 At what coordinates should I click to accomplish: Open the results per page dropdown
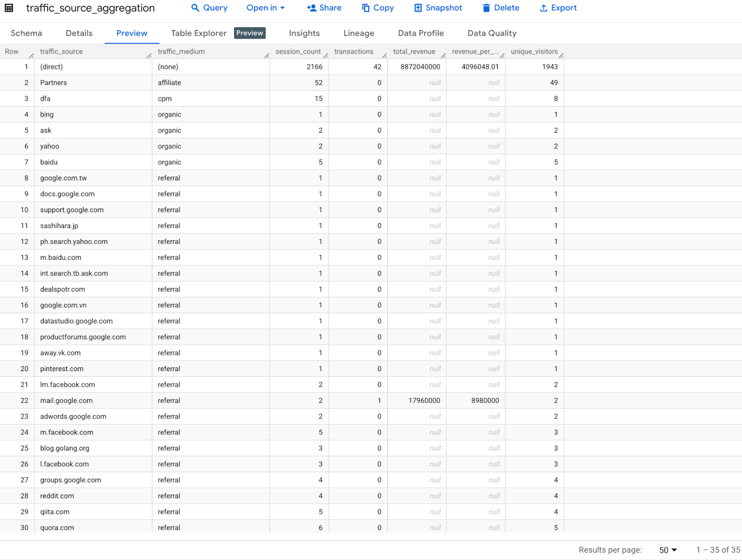(668, 550)
